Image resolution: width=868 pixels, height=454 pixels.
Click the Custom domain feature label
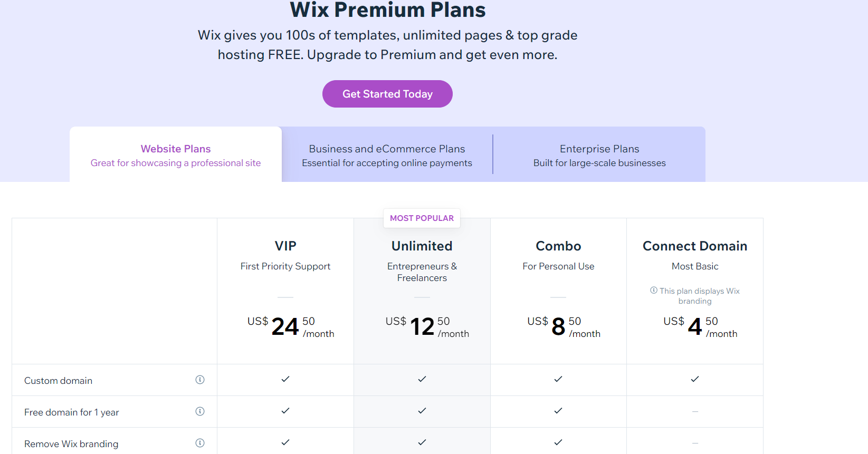click(x=58, y=381)
